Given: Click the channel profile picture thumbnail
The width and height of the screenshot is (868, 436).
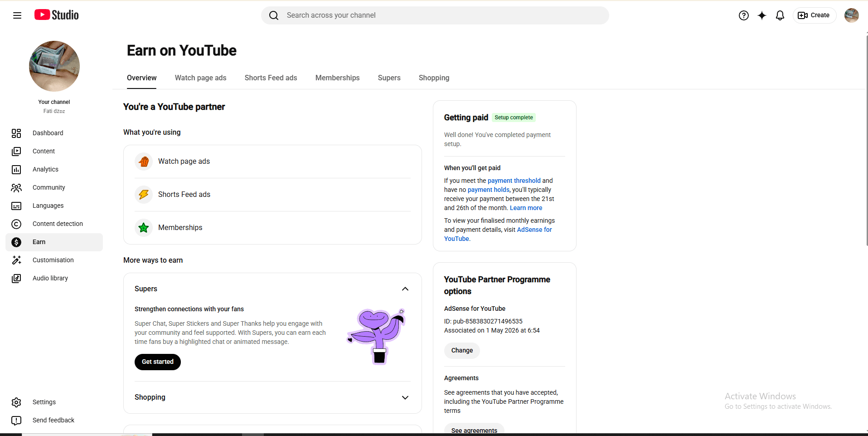Looking at the screenshot, I should (54, 66).
